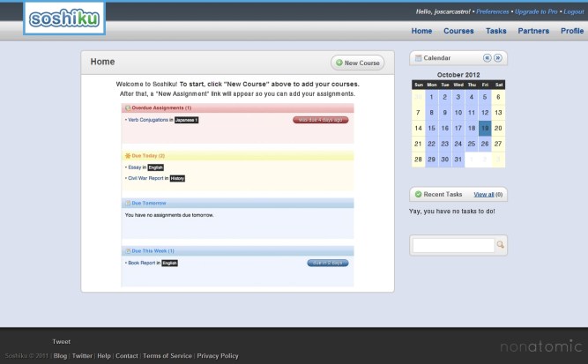Screen dimensions: 588x364
Task: Open the Profile page
Action: pos(572,31)
